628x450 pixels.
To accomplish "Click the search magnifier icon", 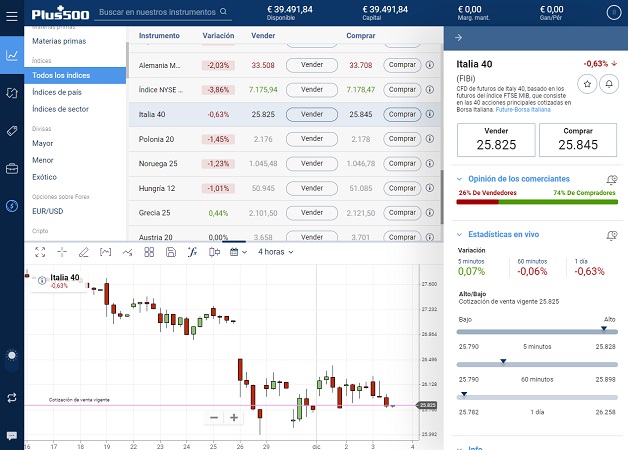I will (223, 12).
